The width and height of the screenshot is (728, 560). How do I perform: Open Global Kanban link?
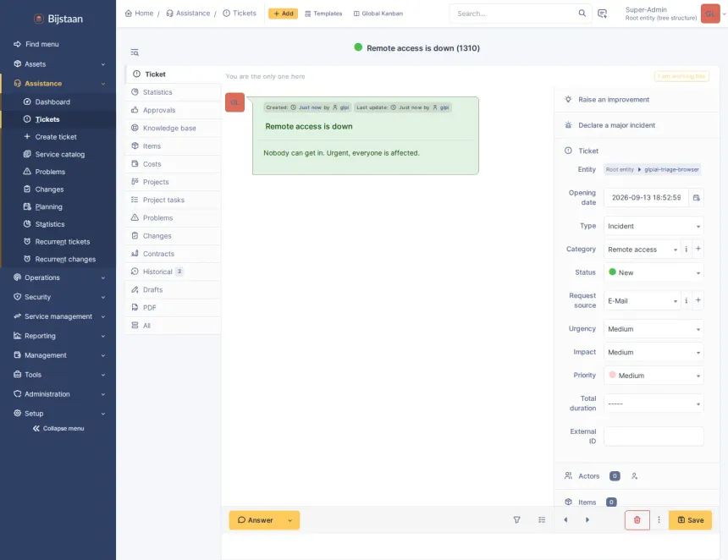click(378, 14)
